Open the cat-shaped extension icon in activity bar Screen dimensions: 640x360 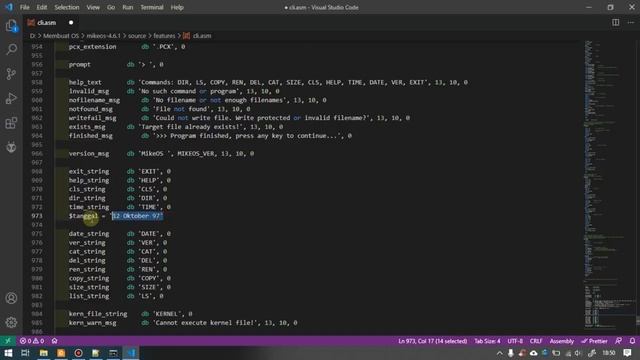[11, 147]
